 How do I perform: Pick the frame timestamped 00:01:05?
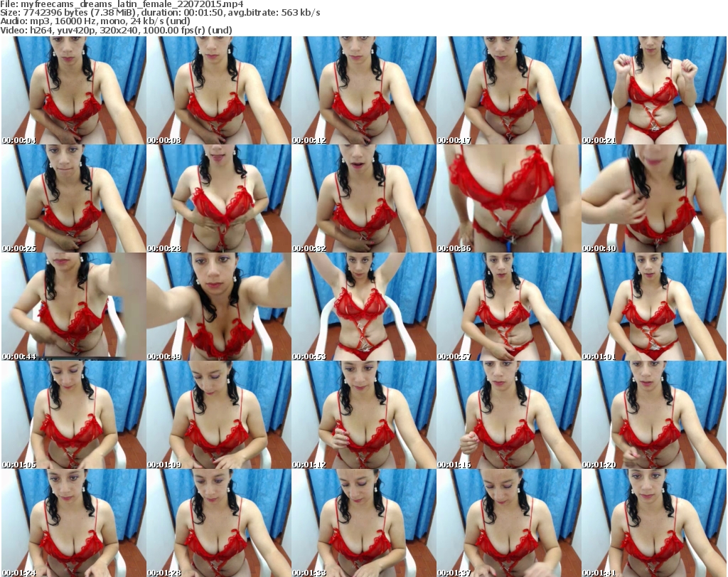(74, 415)
